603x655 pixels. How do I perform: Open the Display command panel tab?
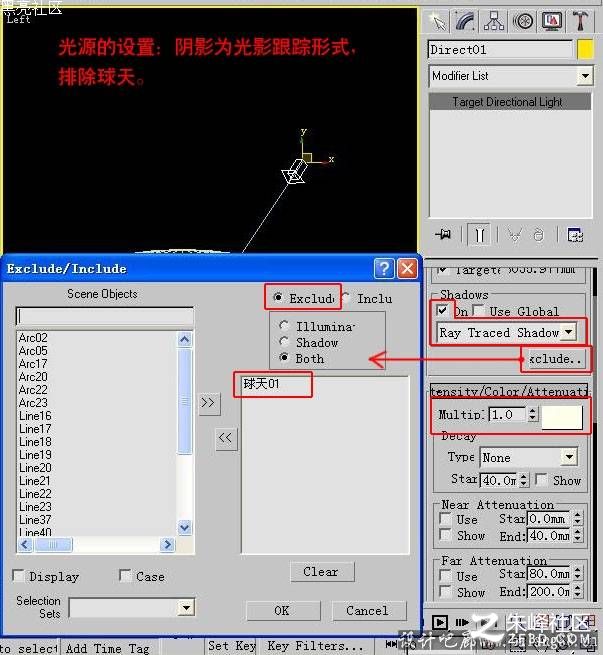[x=551, y=21]
